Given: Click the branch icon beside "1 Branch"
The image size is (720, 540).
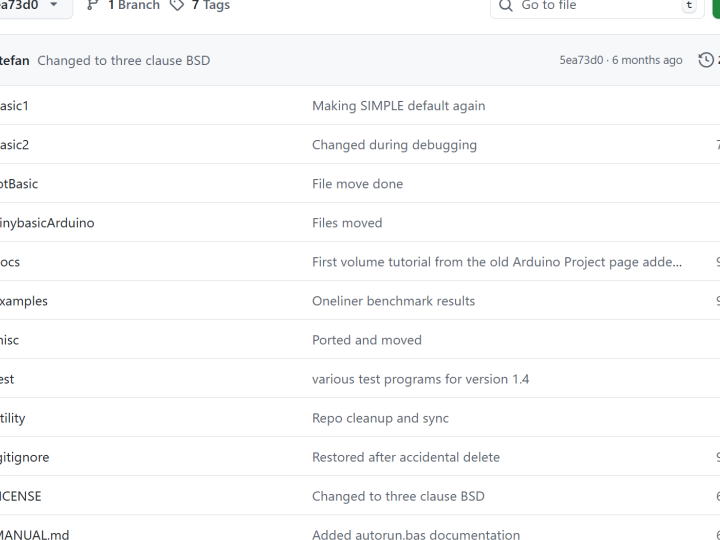Looking at the screenshot, I should click(x=93, y=5).
